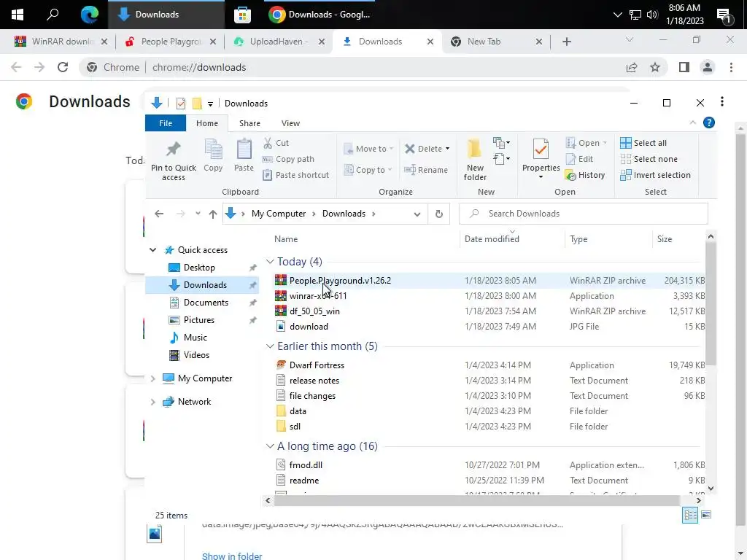This screenshot has width=747, height=560.
Task: Open Delete dropdown arrow
Action: point(447,149)
